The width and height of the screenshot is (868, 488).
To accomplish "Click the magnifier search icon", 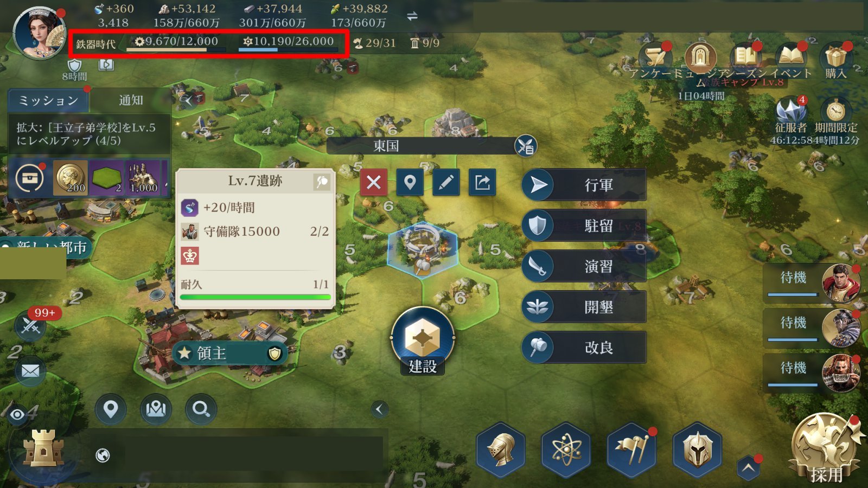I will (x=201, y=409).
